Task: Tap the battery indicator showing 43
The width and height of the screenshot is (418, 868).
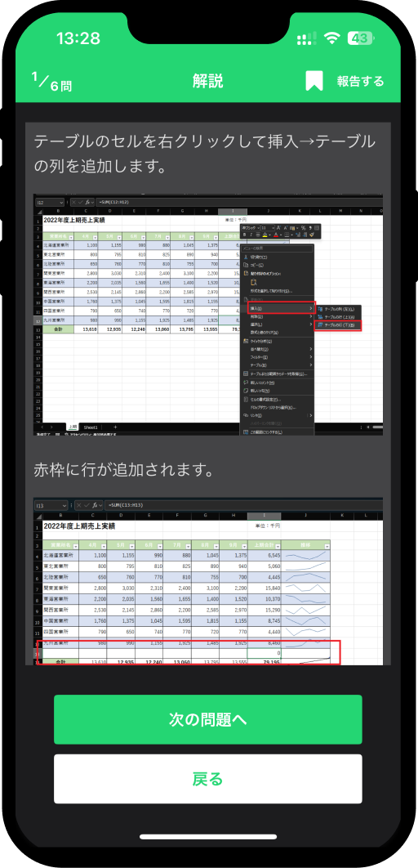Action: [x=361, y=38]
